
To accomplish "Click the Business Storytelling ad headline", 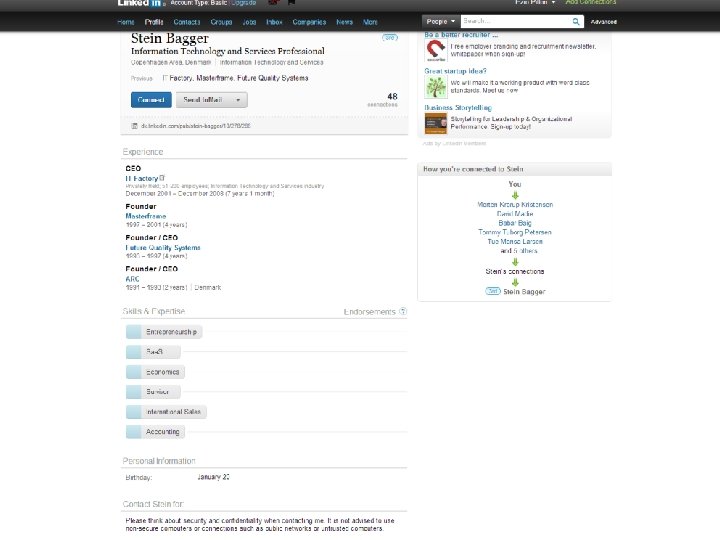I will point(458,107).
